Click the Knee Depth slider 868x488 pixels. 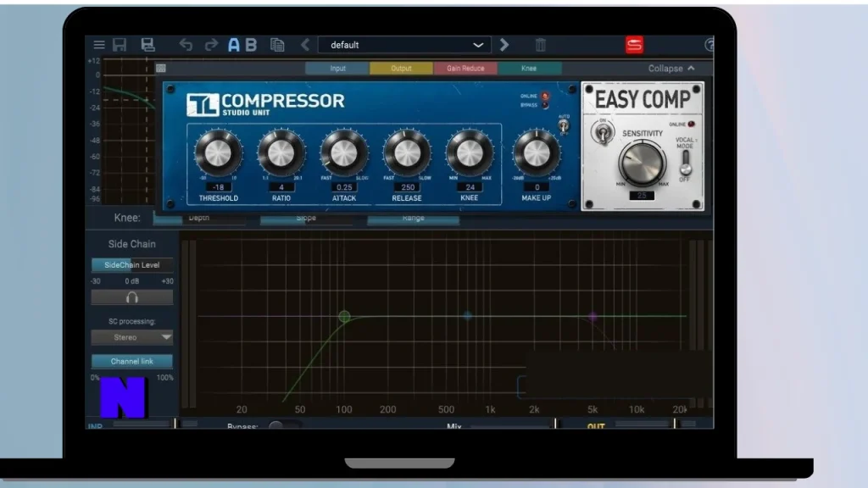click(x=199, y=219)
